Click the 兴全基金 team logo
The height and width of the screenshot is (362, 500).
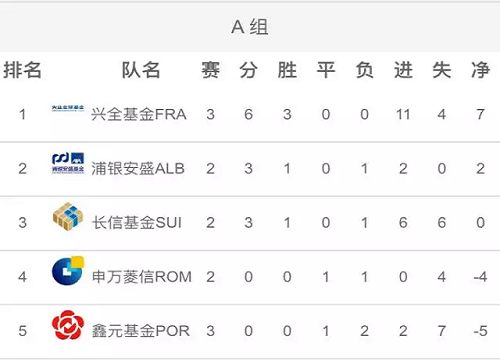(x=68, y=108)
